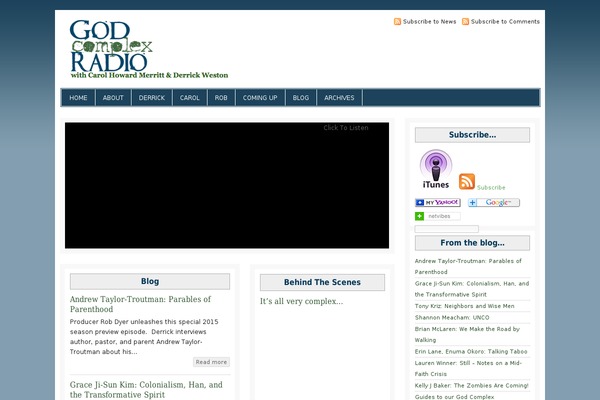Viewport: 600px width, 400px height.
Task: Click Read more under Parables of Parenthood
Action: [x=211, y=362]
